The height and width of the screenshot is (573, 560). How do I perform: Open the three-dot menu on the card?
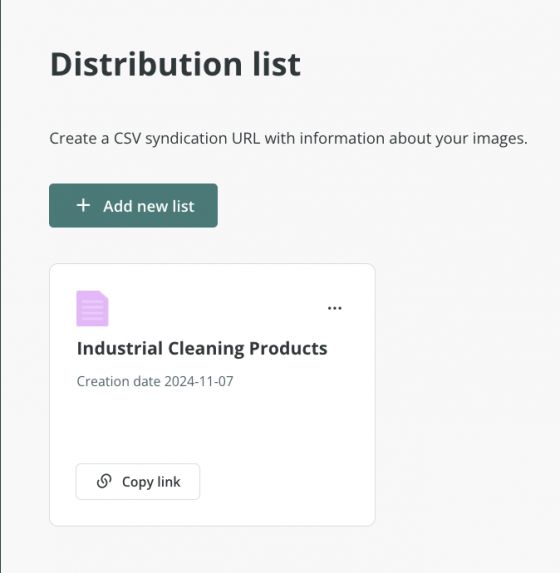(334, 308)
